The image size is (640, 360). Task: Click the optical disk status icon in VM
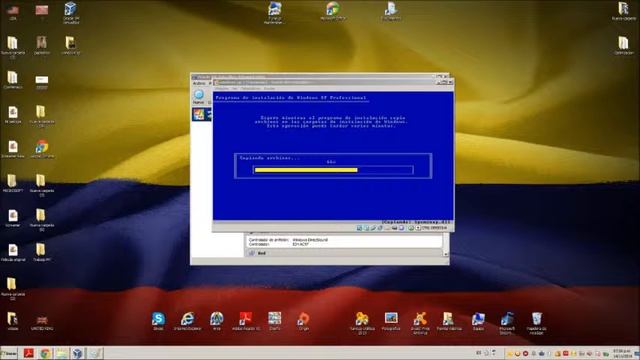point(367,228)
